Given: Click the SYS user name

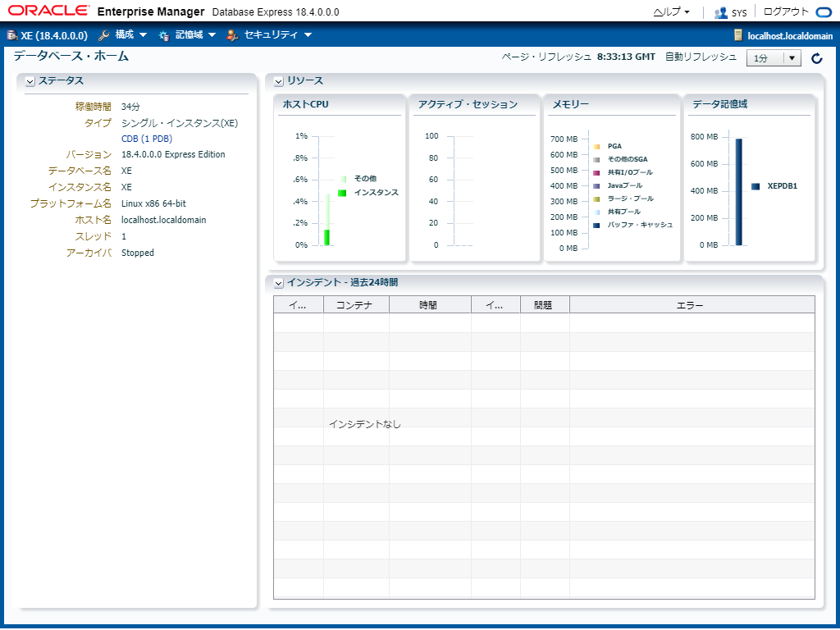Looking at the screenshot, I should tap(739, 13).
